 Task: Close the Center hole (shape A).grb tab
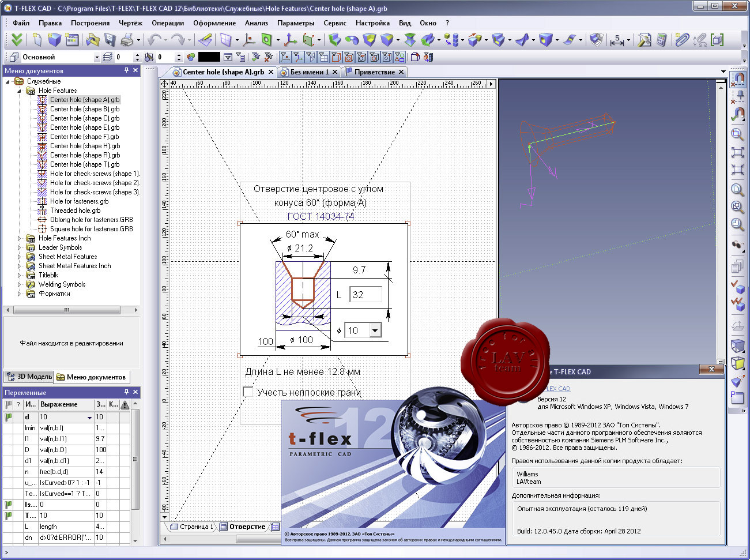click(271, 72)
